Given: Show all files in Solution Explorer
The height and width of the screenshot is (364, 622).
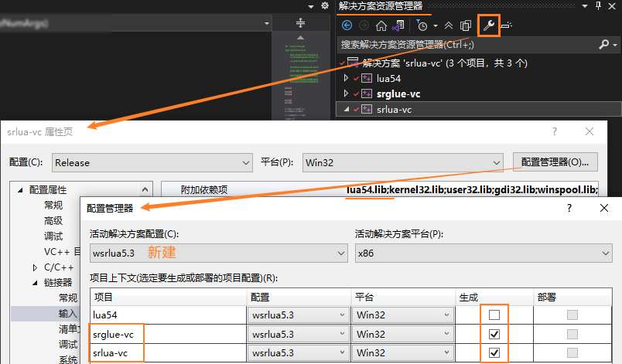Looking at the screenshot, I should 466,26.
